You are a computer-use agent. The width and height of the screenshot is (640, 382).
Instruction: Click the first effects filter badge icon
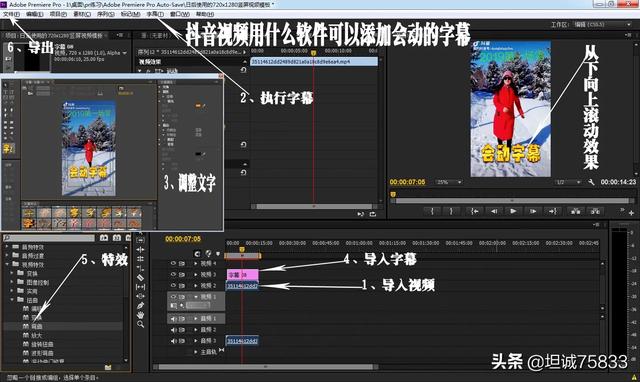click(104, 238)
